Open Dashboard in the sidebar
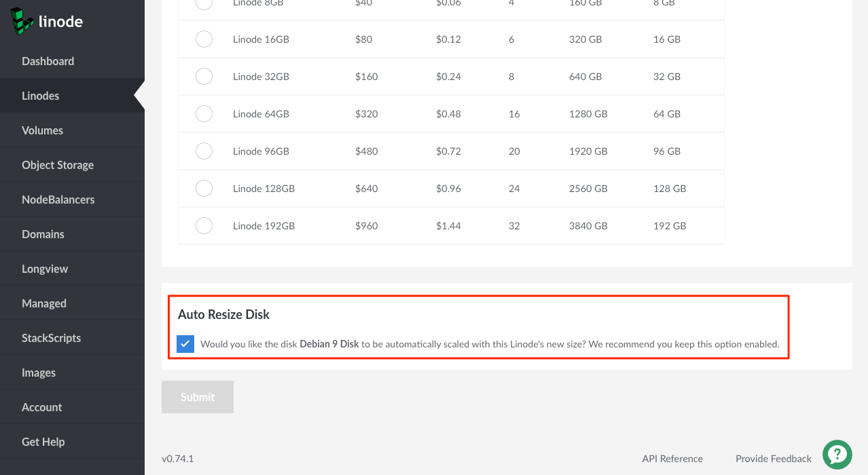Screen dimensions: 868x475 coord(48,61)
